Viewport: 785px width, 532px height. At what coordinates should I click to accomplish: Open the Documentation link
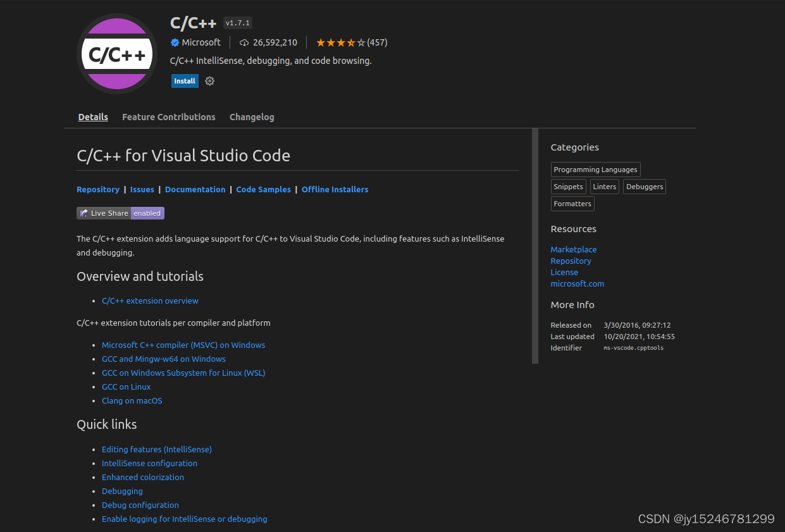pos(195,189)
